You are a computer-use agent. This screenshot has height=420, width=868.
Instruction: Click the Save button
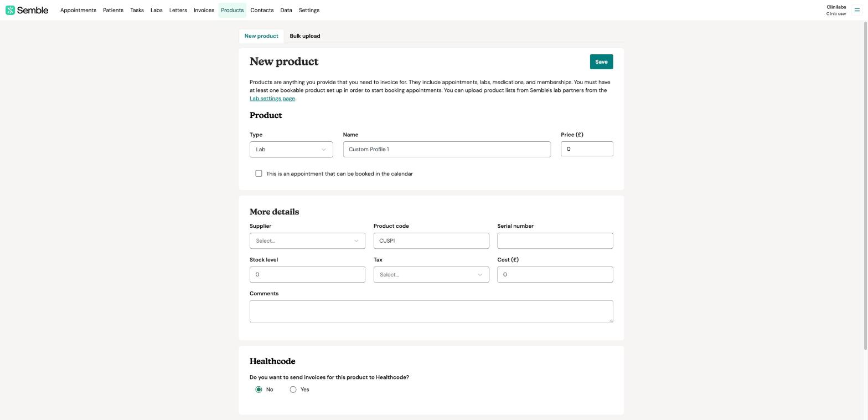click(x=601, y=62)
